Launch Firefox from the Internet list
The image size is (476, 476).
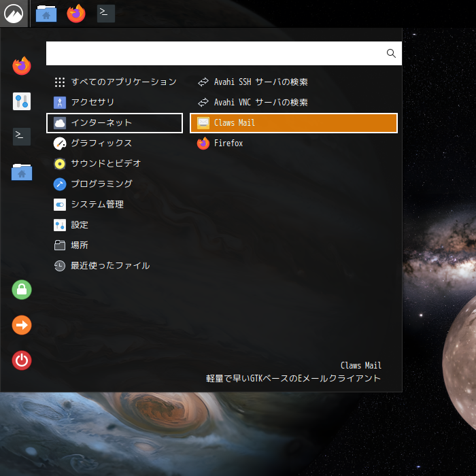pyautogui.click(x=294, y=143)
